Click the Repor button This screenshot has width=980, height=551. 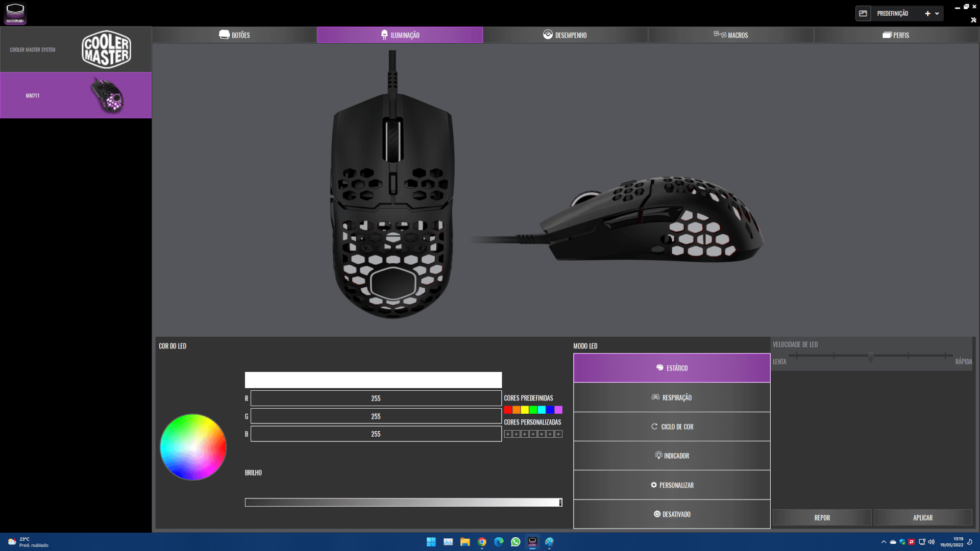coord(822,517)
